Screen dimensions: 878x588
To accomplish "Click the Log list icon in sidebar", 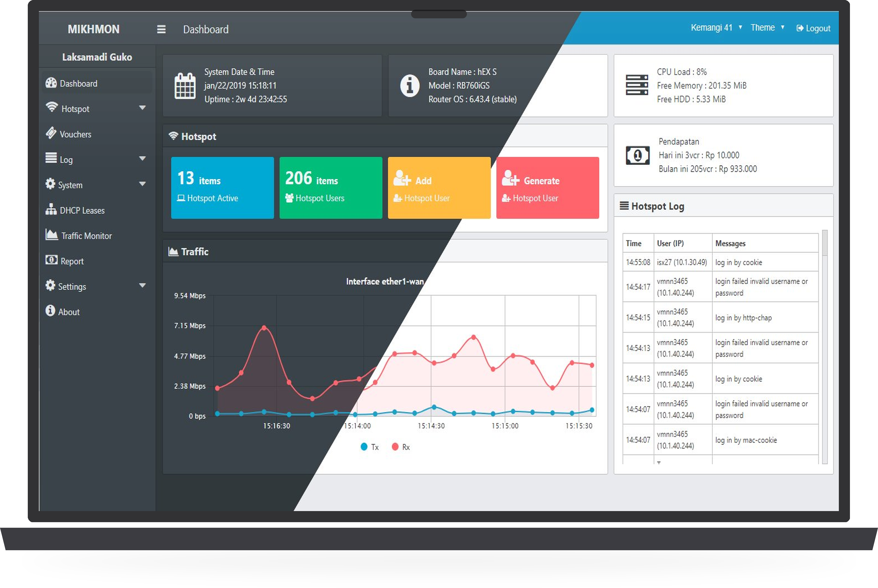I will [51, 157].
